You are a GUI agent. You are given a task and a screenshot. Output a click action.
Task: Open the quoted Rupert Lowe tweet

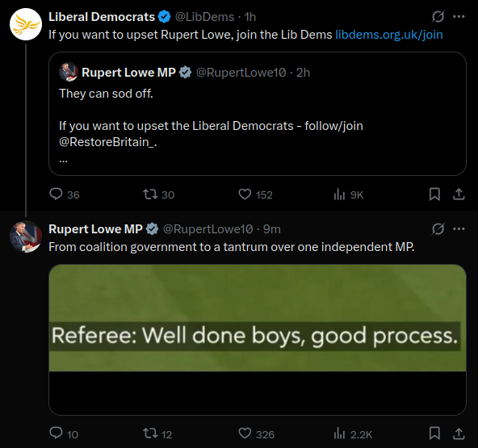[x=258, y=114]
